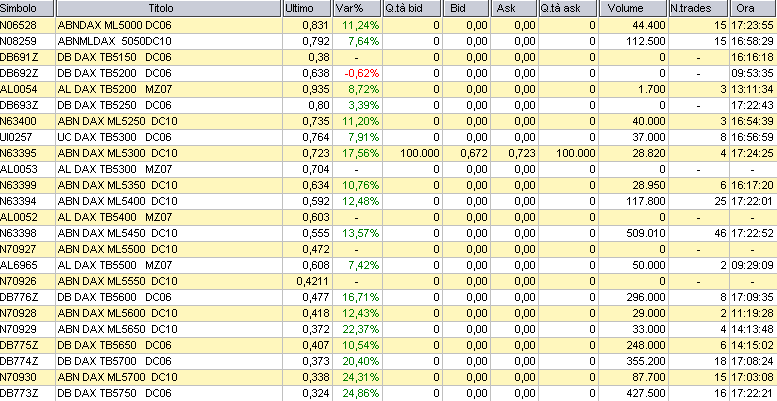Click the 24,86% variation value
The width and height of the screenshot is (777, 401).
coord(361,394)
